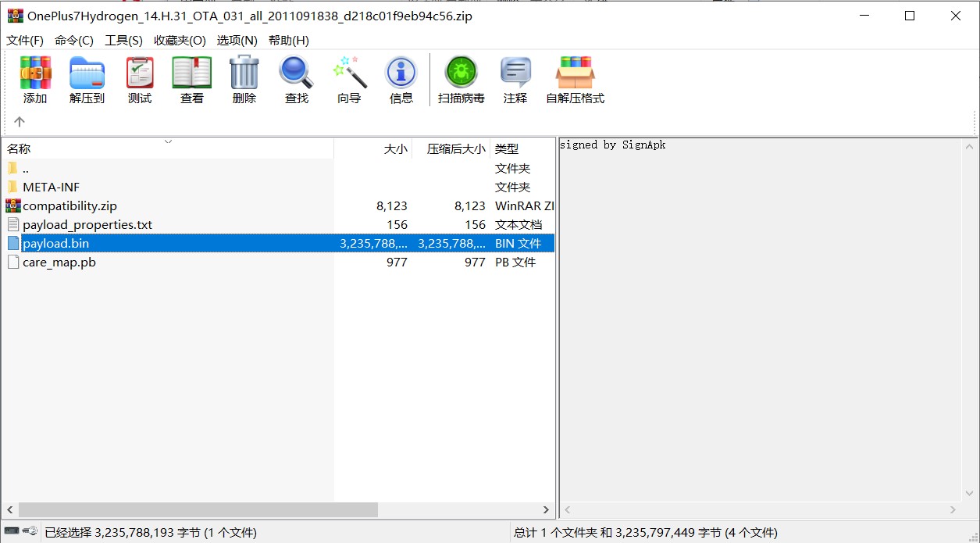Click the 信息 (Info) toolbar icon

[401, 73]
